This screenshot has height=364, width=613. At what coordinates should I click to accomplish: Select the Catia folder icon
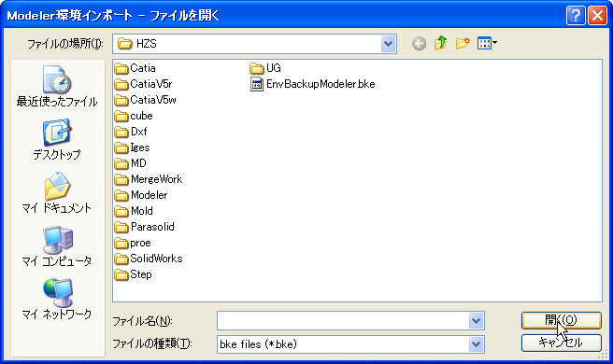click(121, 69)
